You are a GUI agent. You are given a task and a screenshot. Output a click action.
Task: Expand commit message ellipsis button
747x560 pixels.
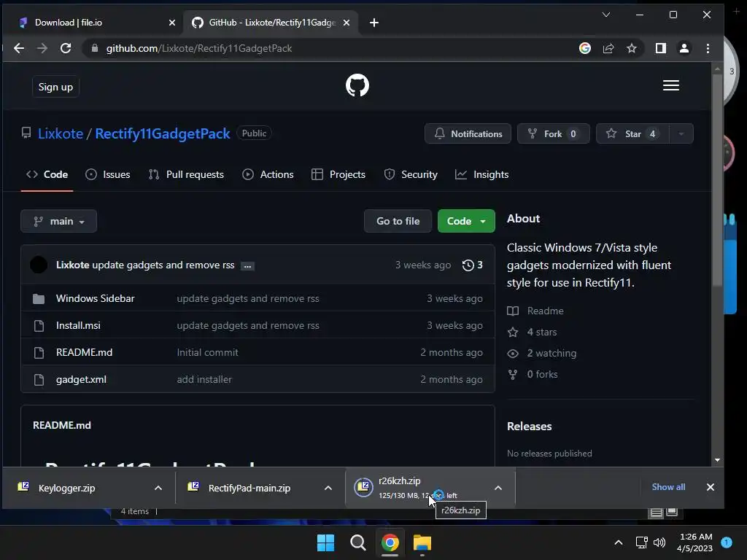click(247, 266)
